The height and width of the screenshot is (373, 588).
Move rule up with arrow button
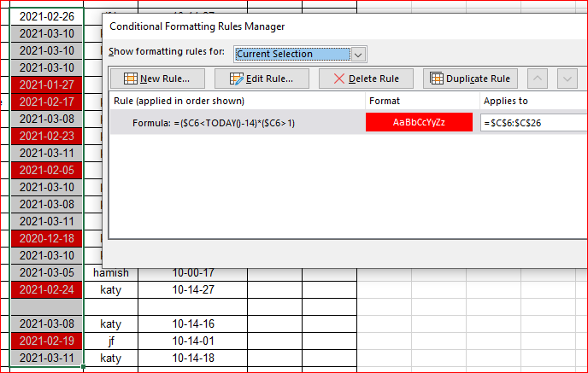[x=538, y=79]
